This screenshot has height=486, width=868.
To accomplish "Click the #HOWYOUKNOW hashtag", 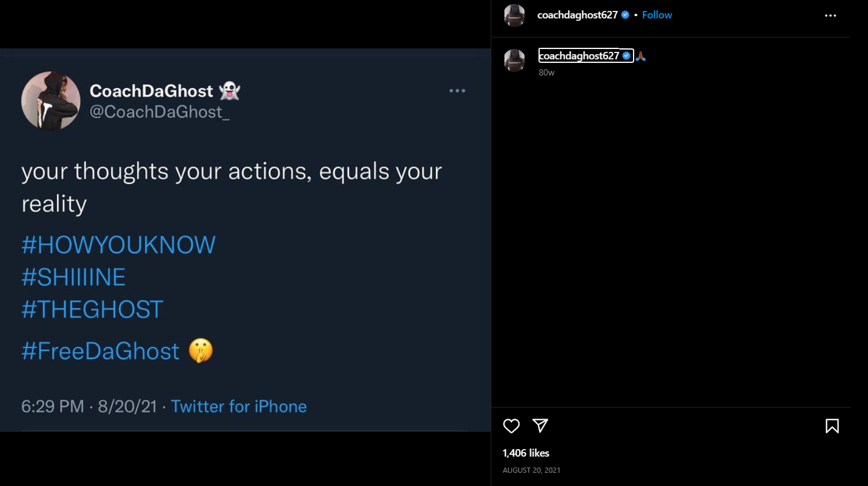I will (x=118, y=245).
